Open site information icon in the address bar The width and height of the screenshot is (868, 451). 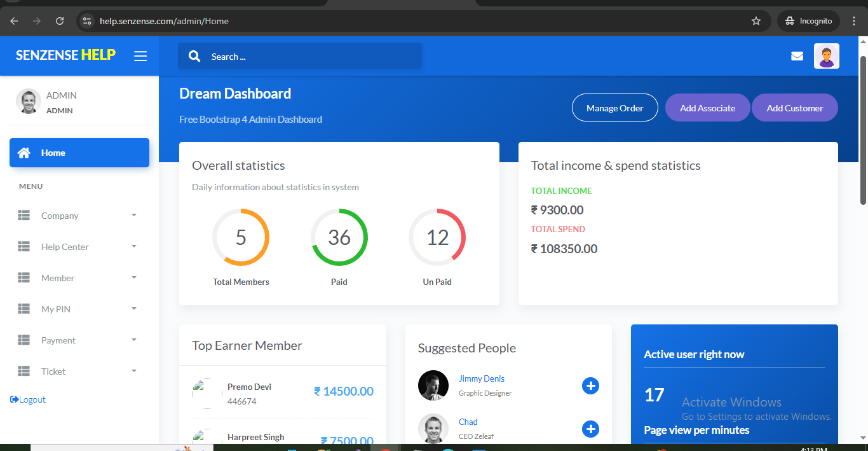pyautogui.click(x=88, y=21)
